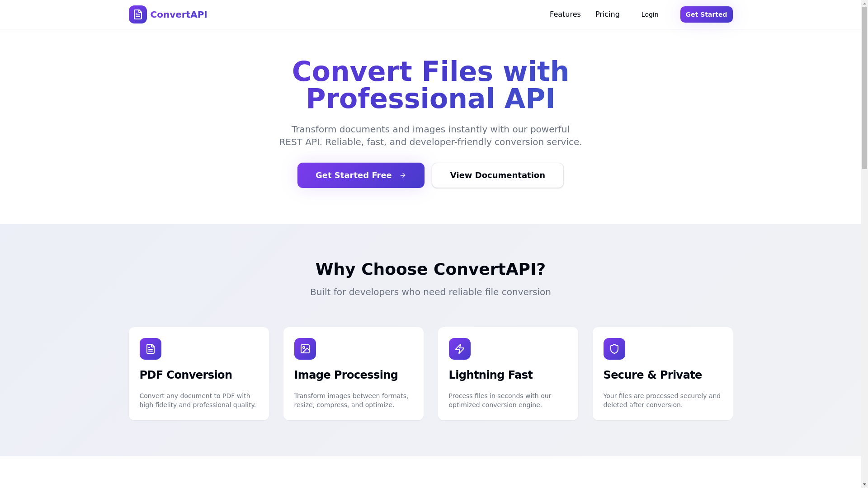Click the Login link
The height and width of the screenshot is (488, 868).
650,14
